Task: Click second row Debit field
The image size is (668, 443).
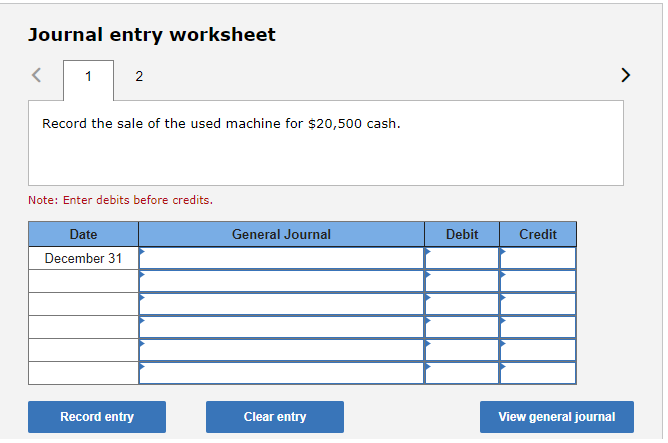Action: click(x=462, y=281)
